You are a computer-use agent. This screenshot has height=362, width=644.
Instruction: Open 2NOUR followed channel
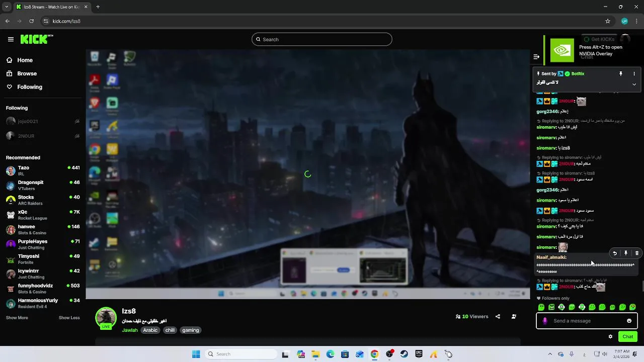tap(43, 136)
